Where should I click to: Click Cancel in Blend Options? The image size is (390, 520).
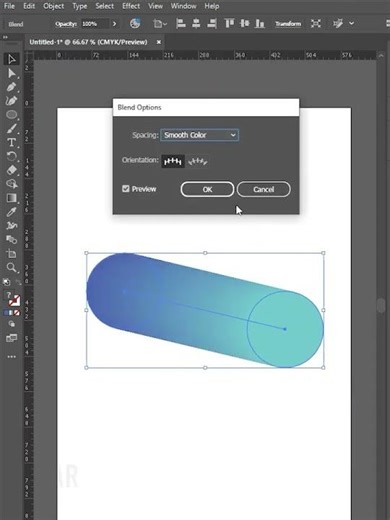tap(264, 189)
